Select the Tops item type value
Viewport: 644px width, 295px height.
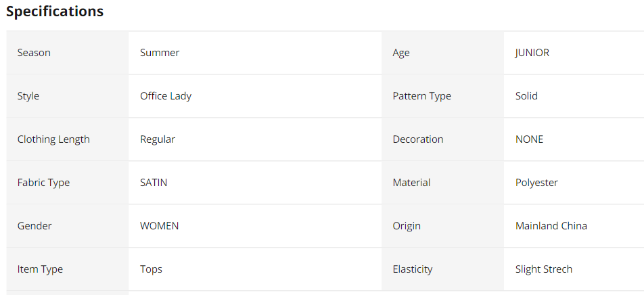pos(151,269)
